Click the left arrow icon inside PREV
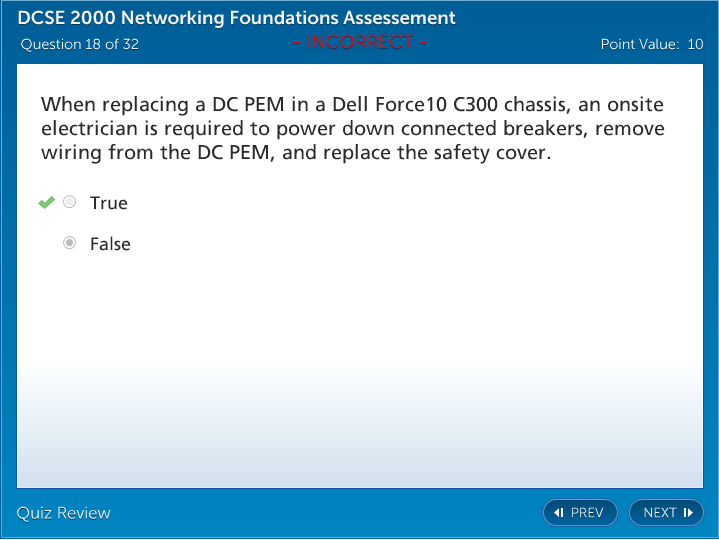The image size is (719, 540). click(x=559, y=513)
